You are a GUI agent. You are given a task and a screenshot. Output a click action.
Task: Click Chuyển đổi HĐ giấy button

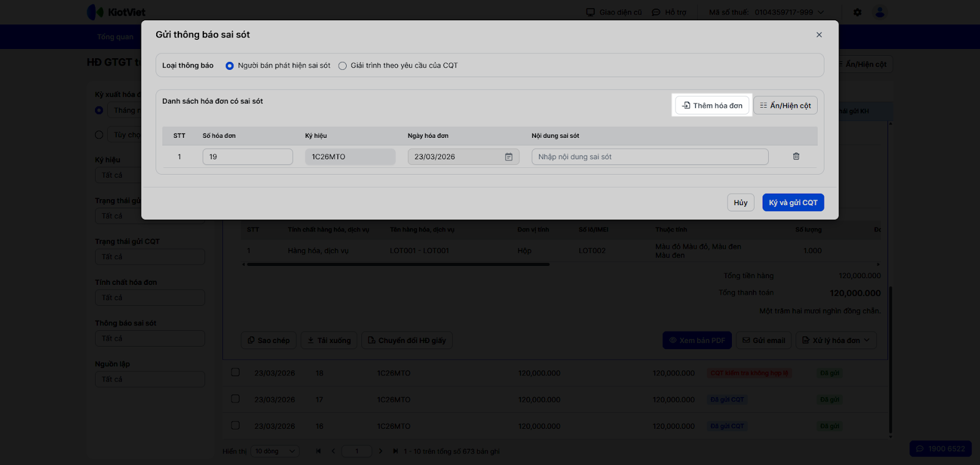(407, 341)
